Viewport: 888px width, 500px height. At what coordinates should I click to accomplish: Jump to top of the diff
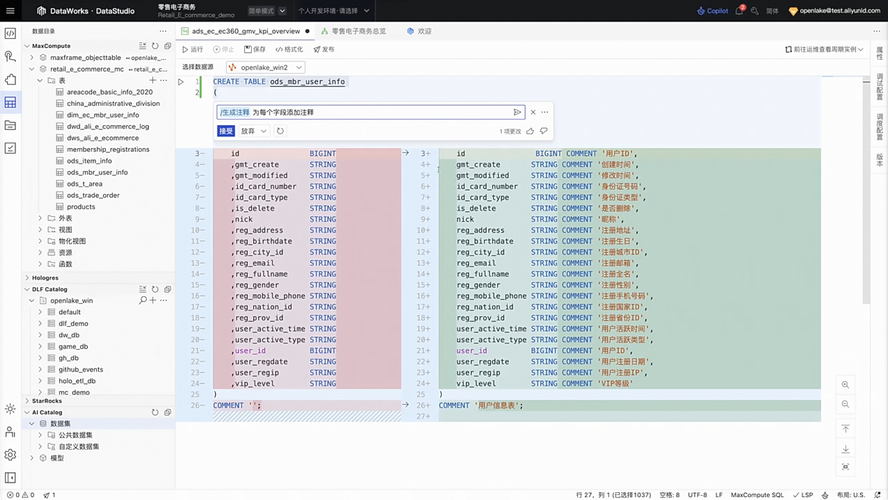click(x=845, y=429)
